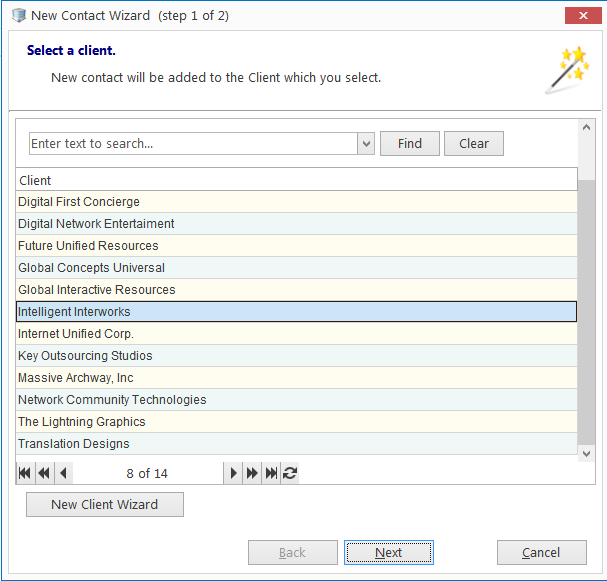The height and width of the screenshot is (581, 607).
Task: Open the search text dropdown arrow
Action: click(x=366, y=144)
